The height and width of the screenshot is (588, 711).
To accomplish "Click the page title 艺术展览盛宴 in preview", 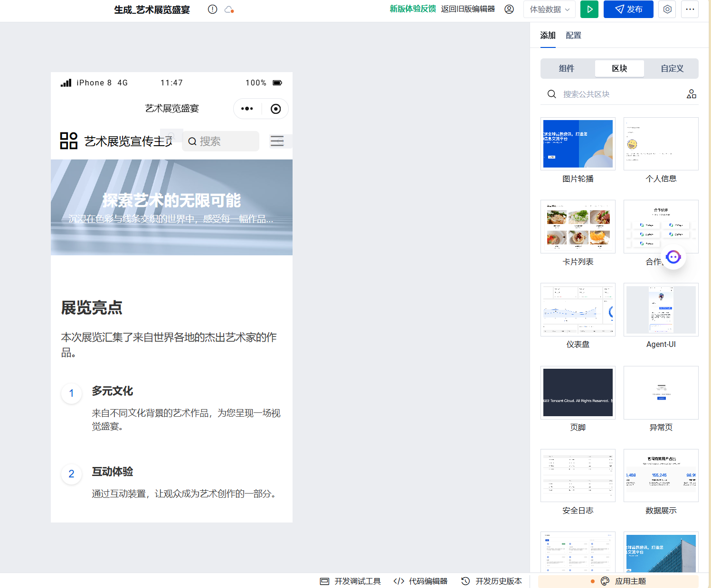I will tap(172, 109).
